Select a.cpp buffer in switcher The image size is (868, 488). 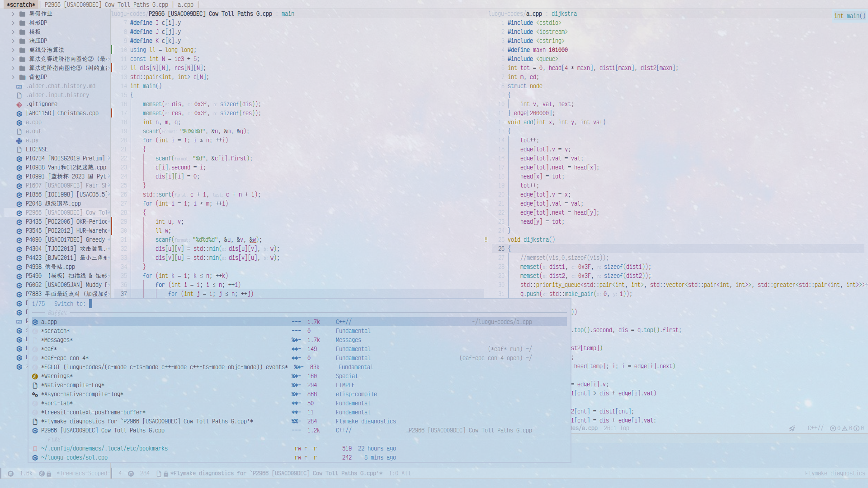(x=47, y=321)
